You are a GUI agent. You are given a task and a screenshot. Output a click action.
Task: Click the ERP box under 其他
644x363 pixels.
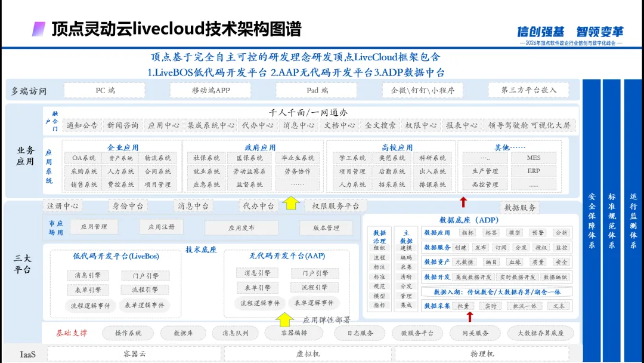pos(533,171)
